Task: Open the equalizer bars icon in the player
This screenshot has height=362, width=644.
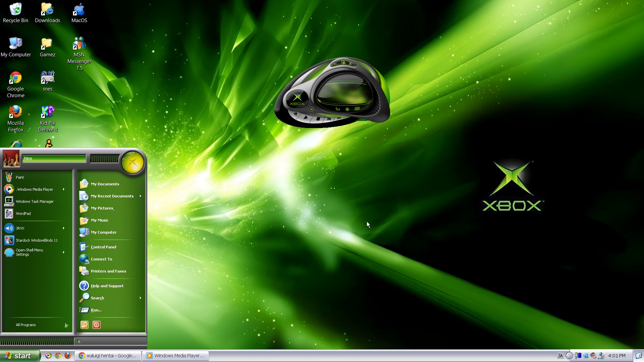Action: pos(338,109)
